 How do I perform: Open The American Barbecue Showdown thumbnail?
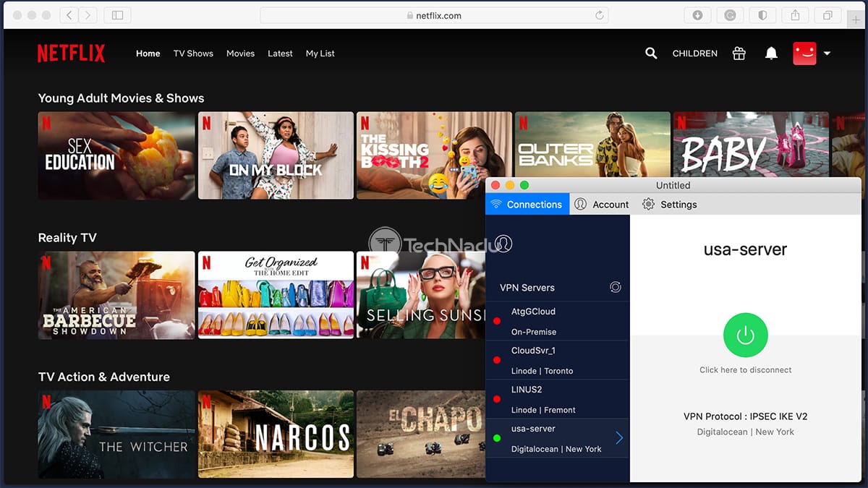pos(116,295)
